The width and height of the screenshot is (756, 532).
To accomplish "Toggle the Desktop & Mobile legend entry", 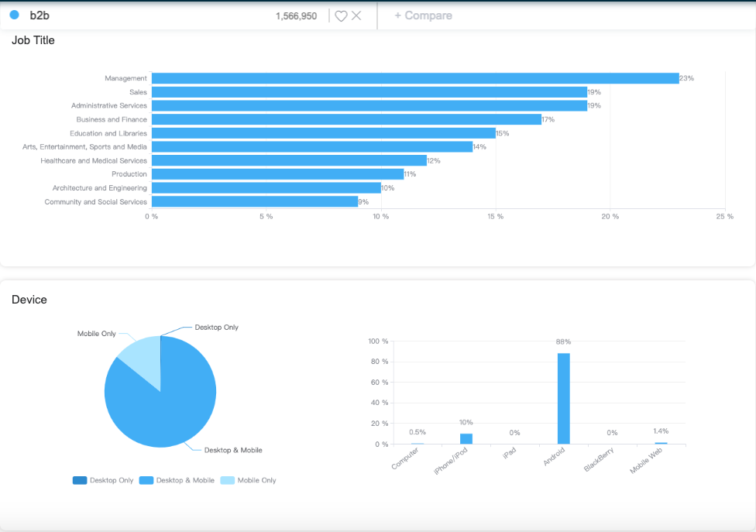I will 177,480.
